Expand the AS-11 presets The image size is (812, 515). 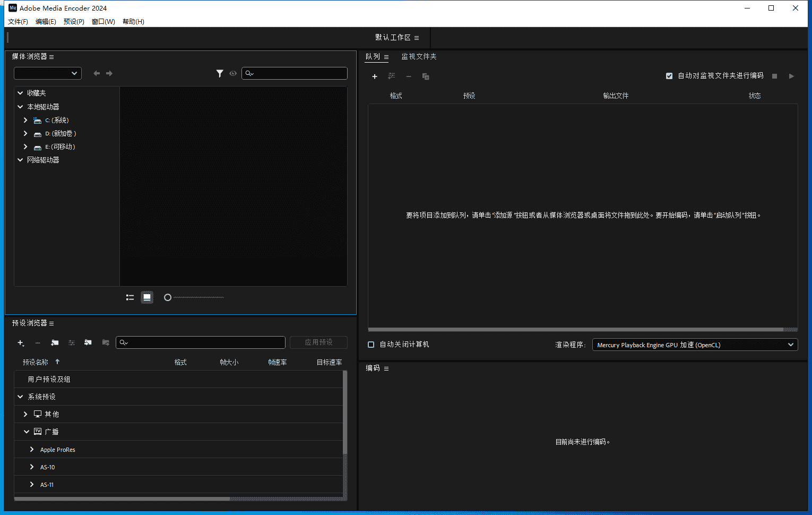32,484
